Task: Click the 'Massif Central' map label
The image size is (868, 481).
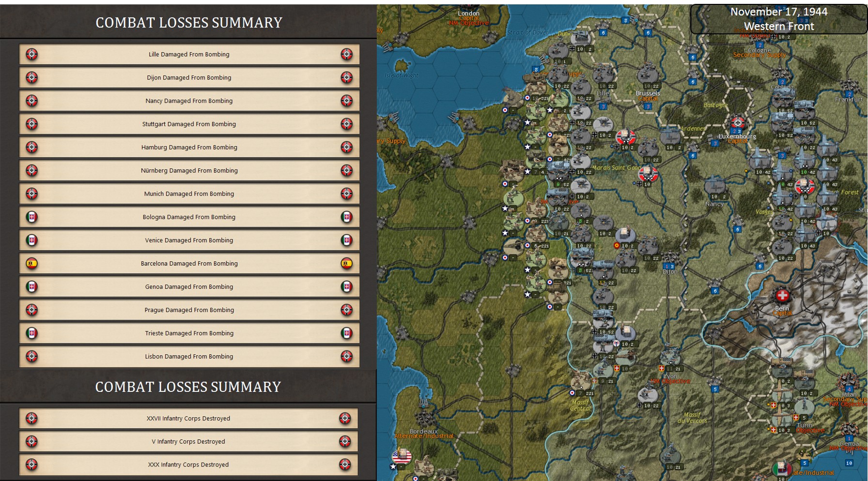Action: (580, 405)
